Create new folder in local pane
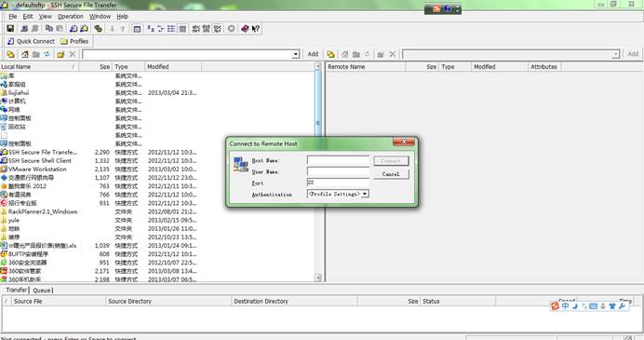644x340 pixels. pyautogui.click(x=60, y=54)
